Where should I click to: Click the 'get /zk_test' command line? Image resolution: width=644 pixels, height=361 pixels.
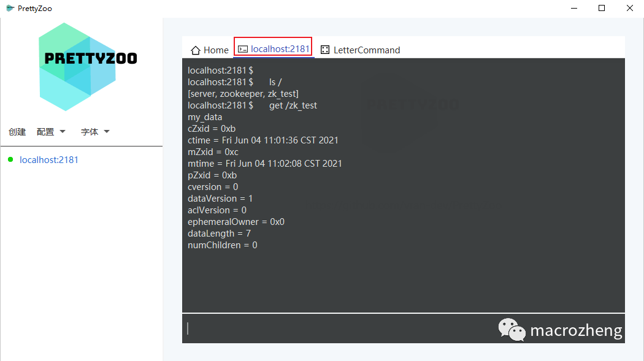tap(293, 105)
